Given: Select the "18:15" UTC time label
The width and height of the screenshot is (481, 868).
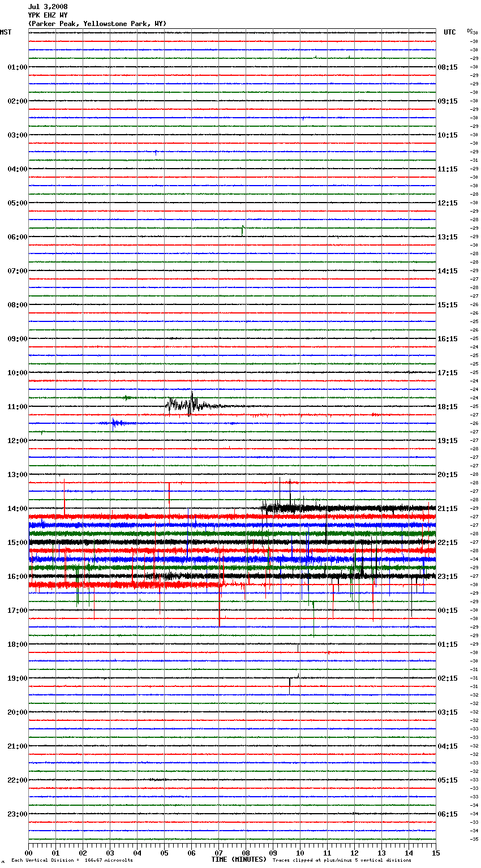Looking at the screenshot, I should pos(448,407).
